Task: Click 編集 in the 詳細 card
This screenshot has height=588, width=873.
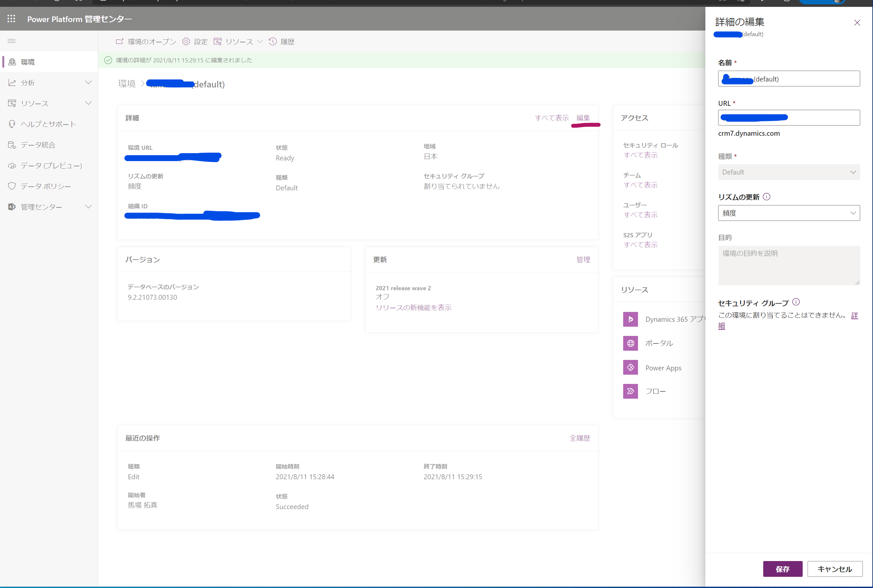Action: coord(583,118)
